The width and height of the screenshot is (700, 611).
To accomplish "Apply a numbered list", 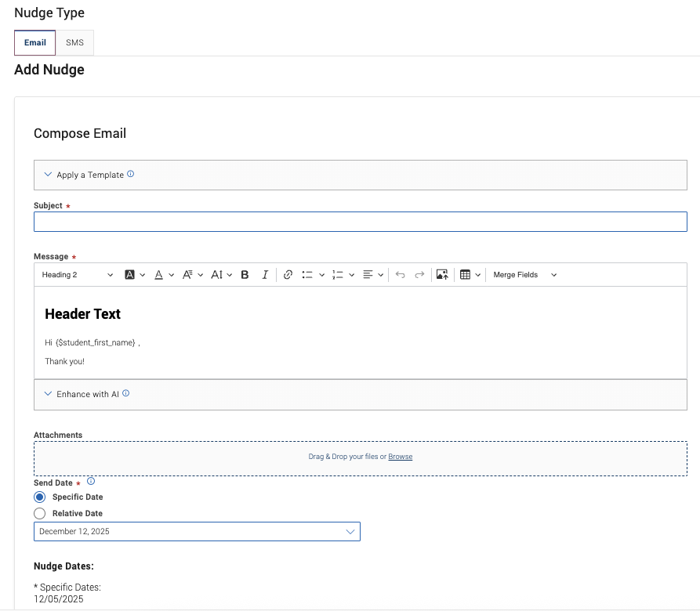I will point(338,275).
